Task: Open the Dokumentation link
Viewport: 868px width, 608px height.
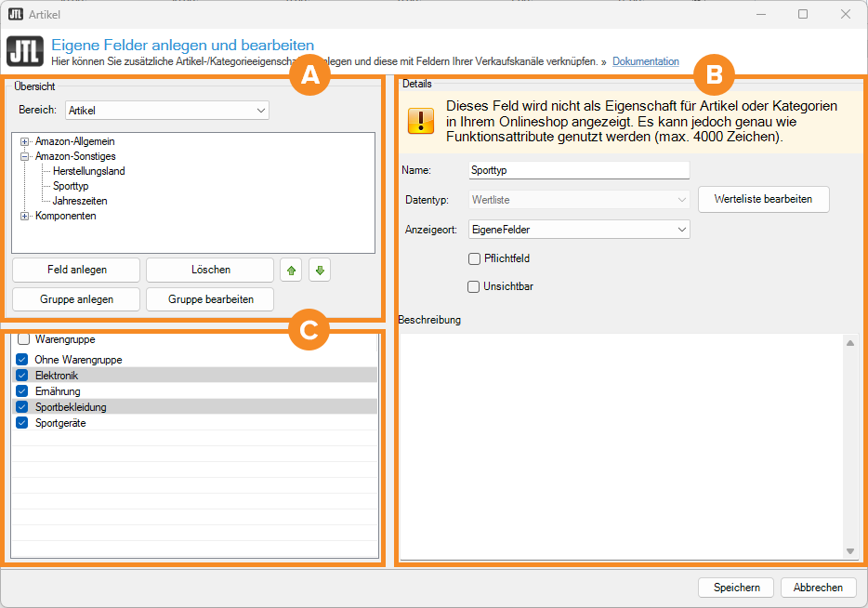Action: tap(645, 61)
